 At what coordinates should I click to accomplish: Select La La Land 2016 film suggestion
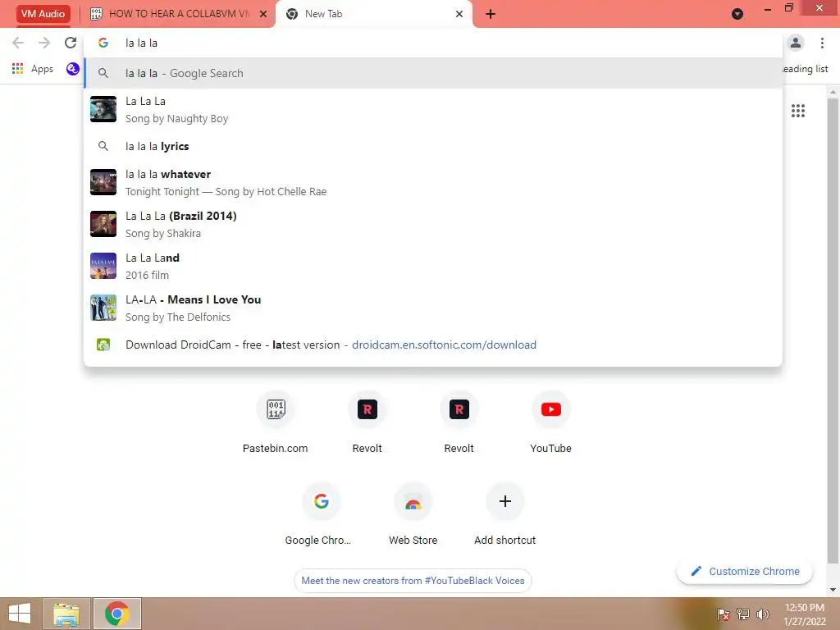(x=433, y=267)
